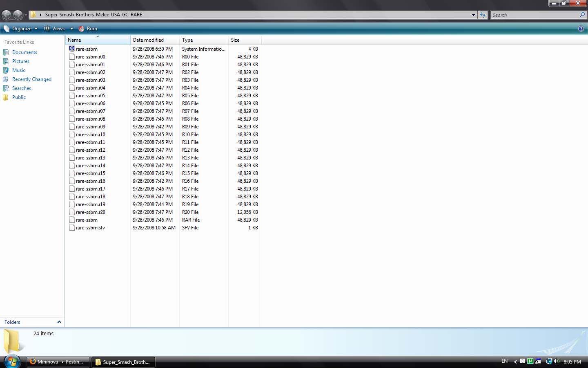The image size is (588, 368).
Task: Expand the address bar history dropdown
Action: [473, 15]
